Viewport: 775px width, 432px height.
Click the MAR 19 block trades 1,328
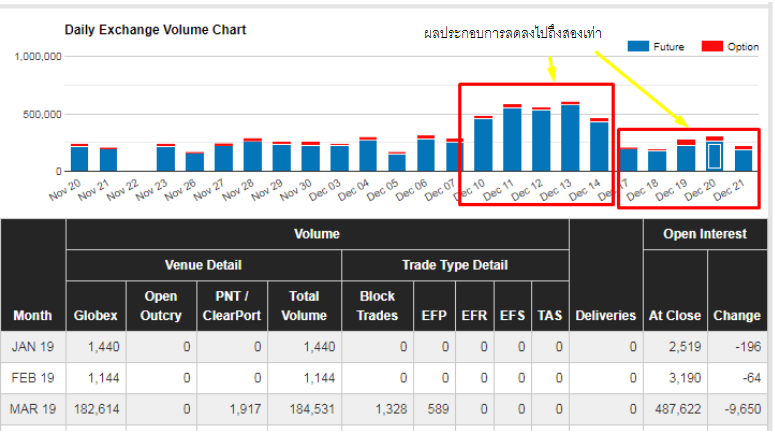[x=391, y=409]
